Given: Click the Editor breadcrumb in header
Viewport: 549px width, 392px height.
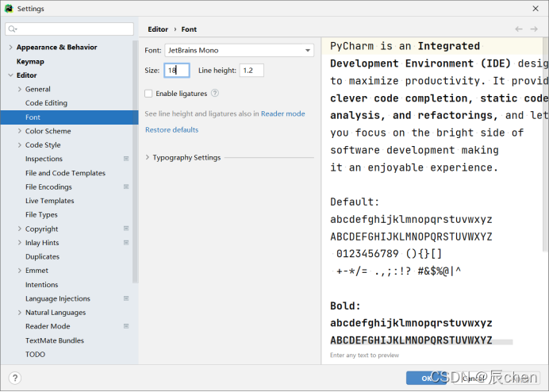Looking at the screenshot, I should tap(158, 29).
